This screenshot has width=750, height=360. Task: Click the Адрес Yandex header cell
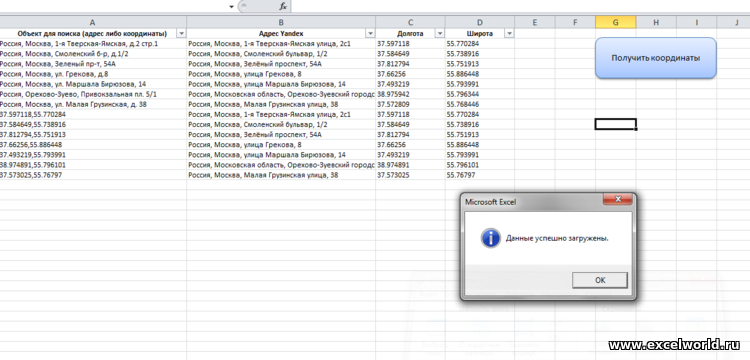click(x=281, y=33)
